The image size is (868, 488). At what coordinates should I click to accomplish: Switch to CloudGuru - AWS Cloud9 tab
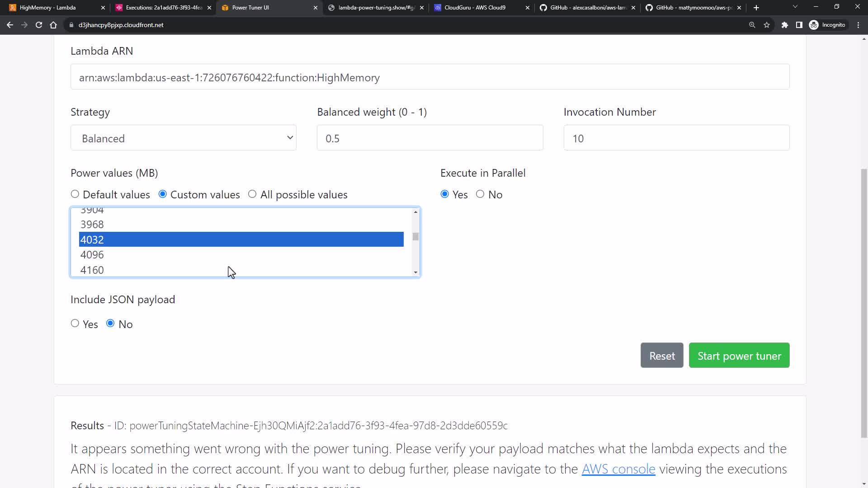pyautogui.click(x=475, y=8)
